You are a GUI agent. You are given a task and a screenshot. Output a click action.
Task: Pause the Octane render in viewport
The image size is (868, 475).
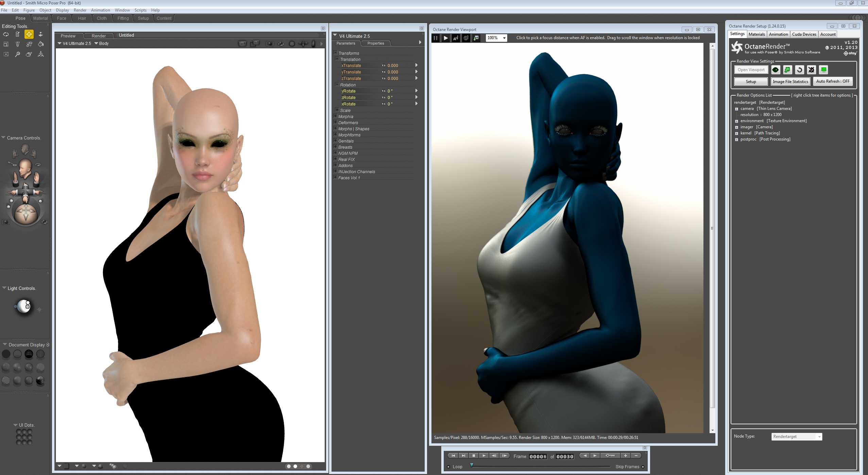pyautogui.click(x=435, y=38)
